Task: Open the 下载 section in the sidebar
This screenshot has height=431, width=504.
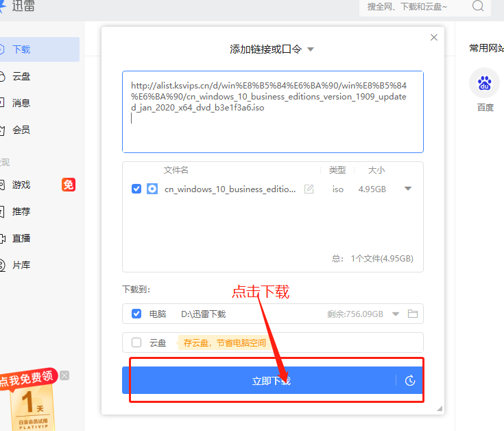Action: (x=38, y=49)
